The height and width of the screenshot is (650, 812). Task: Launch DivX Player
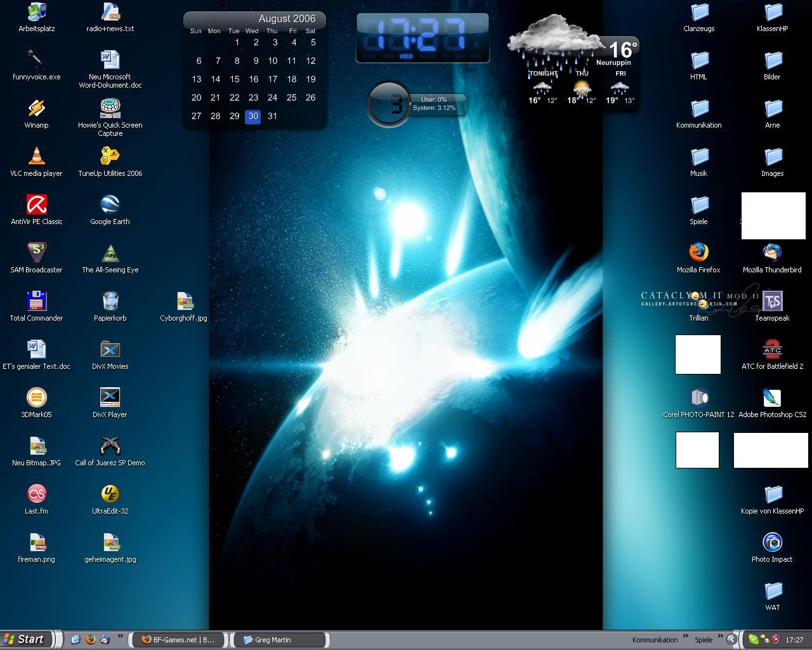pyautogui.click(x=110, y=403)
